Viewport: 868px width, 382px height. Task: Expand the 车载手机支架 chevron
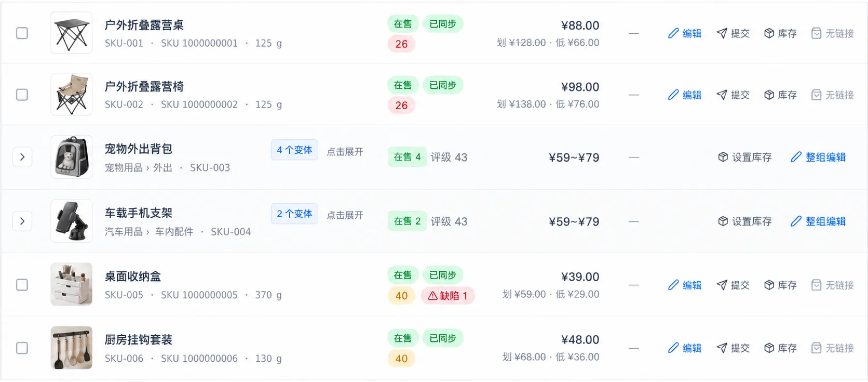coord(22,221)
